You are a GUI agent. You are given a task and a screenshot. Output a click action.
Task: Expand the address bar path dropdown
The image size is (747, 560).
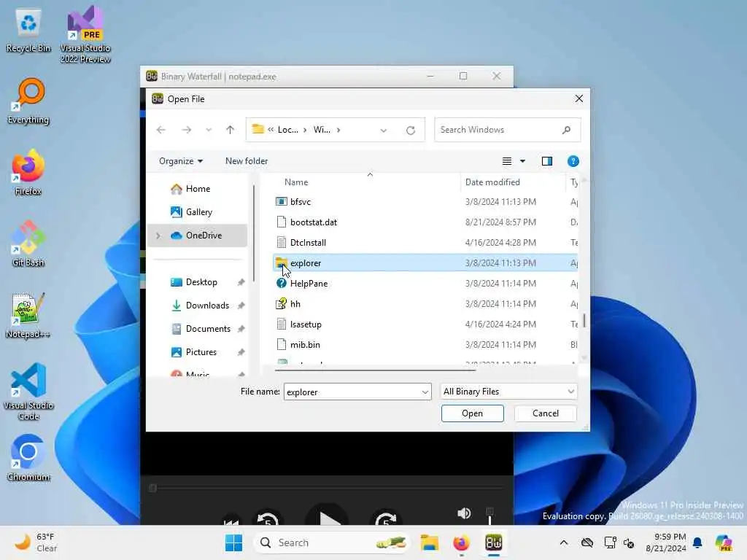tap(384, 130)
